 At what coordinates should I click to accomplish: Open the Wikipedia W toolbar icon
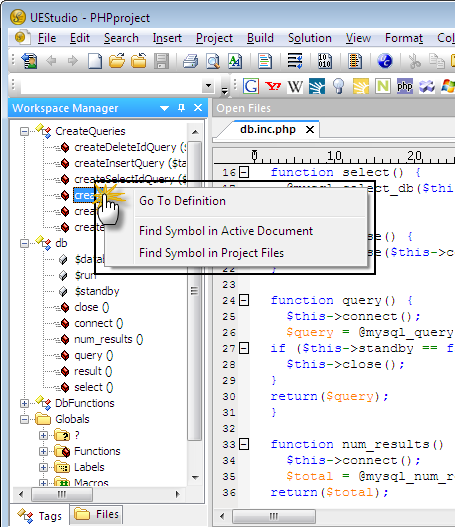click(x=295, y=87)
